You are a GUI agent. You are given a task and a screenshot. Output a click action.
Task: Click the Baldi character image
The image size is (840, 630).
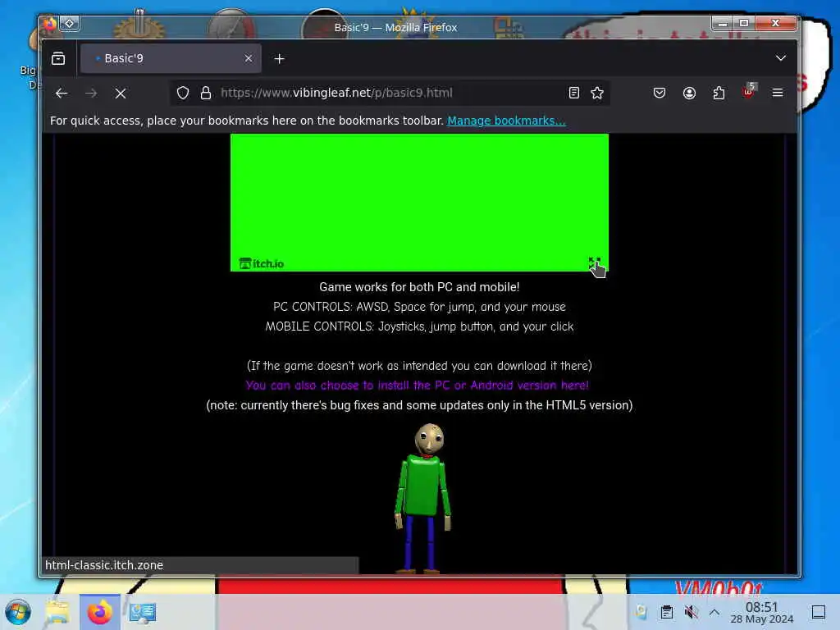[423, 498]
